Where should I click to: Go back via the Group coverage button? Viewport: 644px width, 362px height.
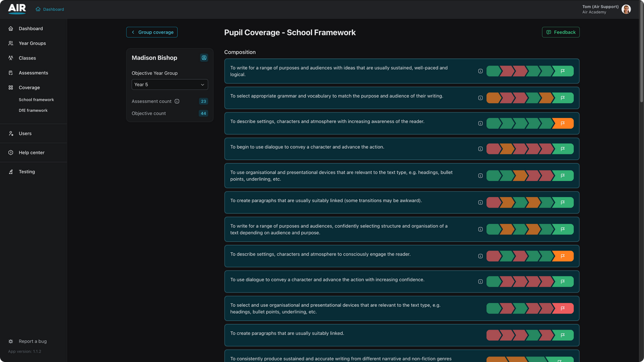(152, 32)
